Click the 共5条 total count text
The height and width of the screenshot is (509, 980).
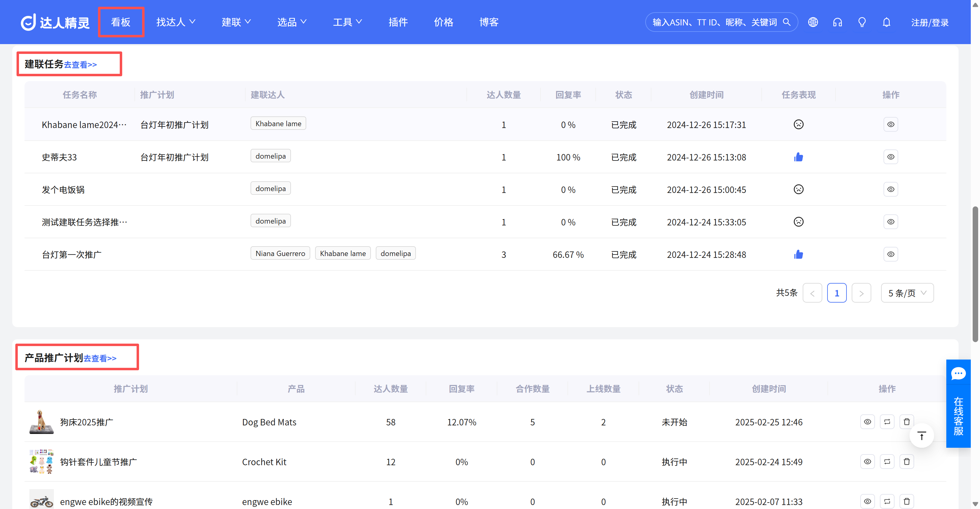(786, 292)
